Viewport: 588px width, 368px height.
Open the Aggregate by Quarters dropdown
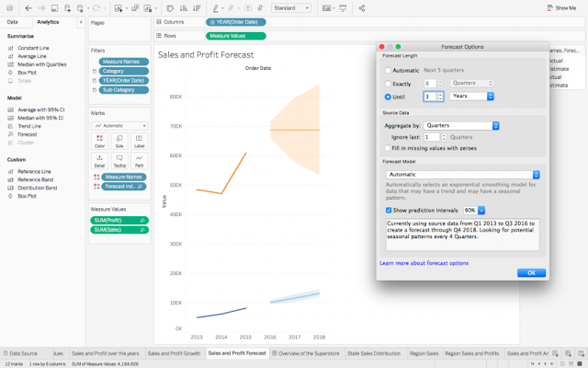(x=461, y=125)
